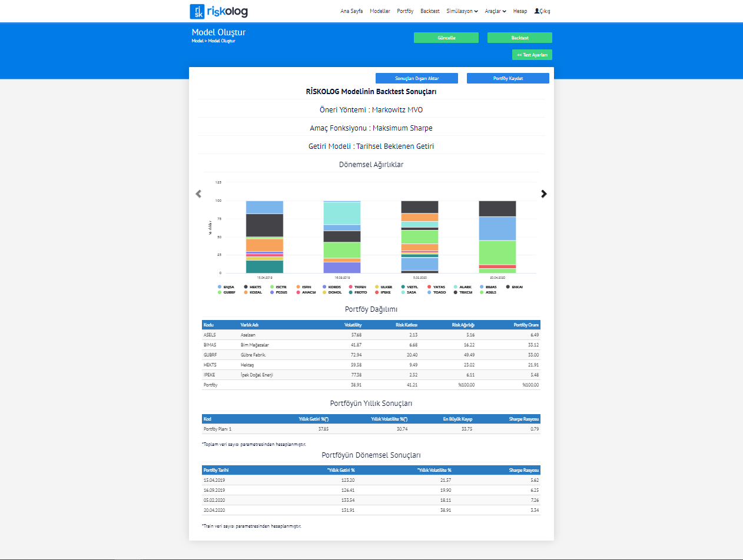Screen dimensions: 743x560
Task: Click Sonuçları Dışarı Aktar button
Action: point(416,78)
